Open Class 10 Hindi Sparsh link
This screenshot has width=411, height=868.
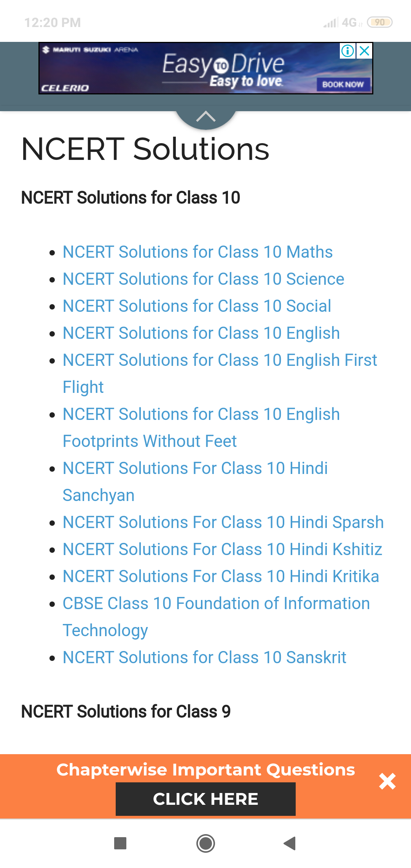(x=223, y=522)
